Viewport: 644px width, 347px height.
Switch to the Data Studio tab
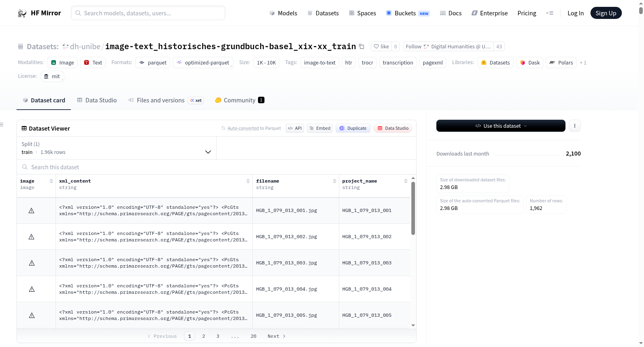[x=97, y=100]
